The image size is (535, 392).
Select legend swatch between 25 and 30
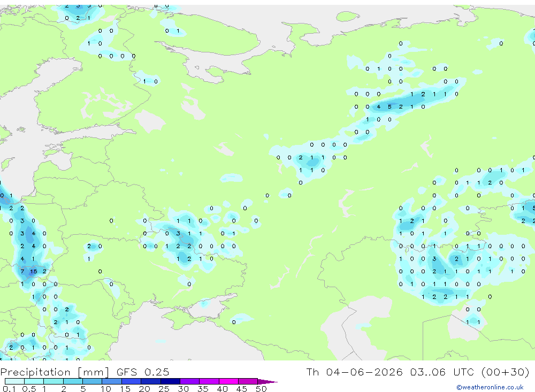[170, 381]
